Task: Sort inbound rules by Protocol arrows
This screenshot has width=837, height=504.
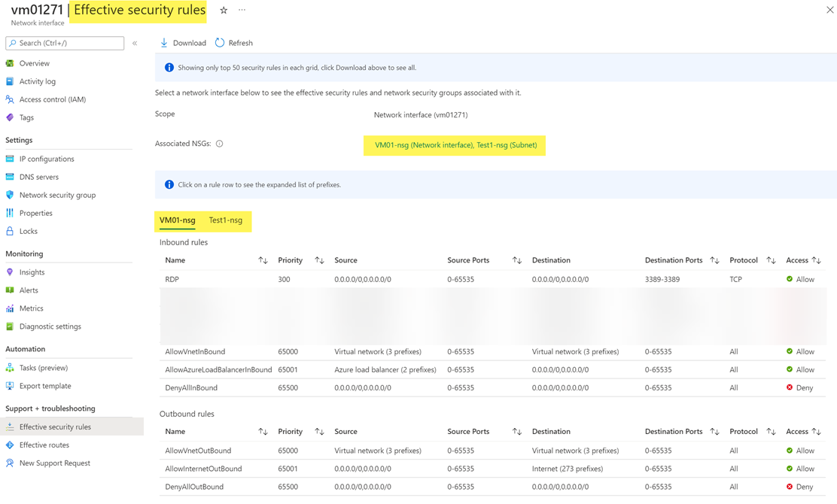Action: coord(772,260)
